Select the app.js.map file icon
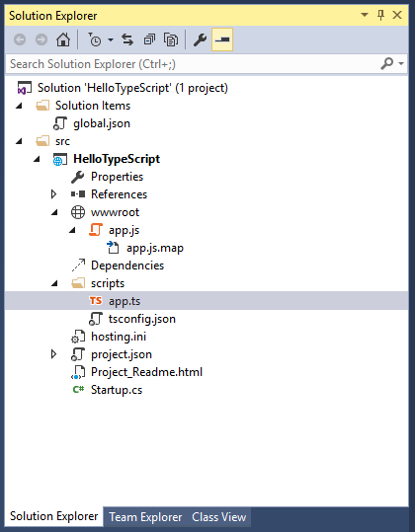This screenshot has width=415, height=532. pos(113,248)
